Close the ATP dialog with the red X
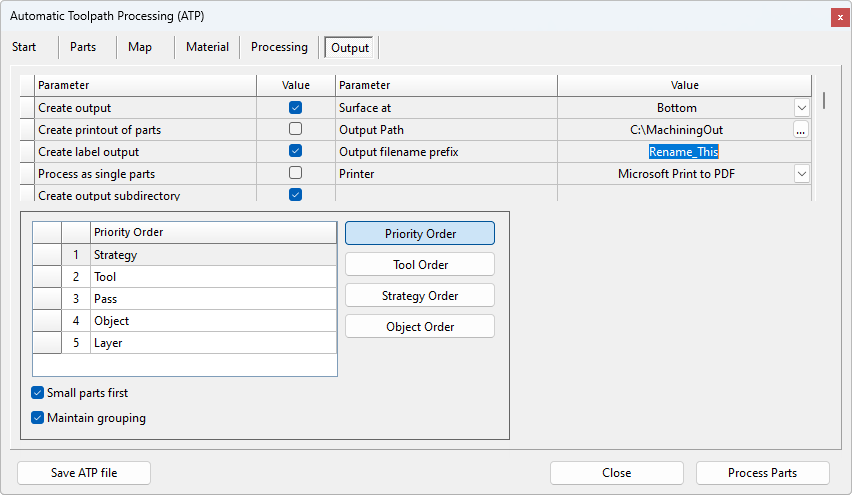852x495 pixels. [837, 17]
